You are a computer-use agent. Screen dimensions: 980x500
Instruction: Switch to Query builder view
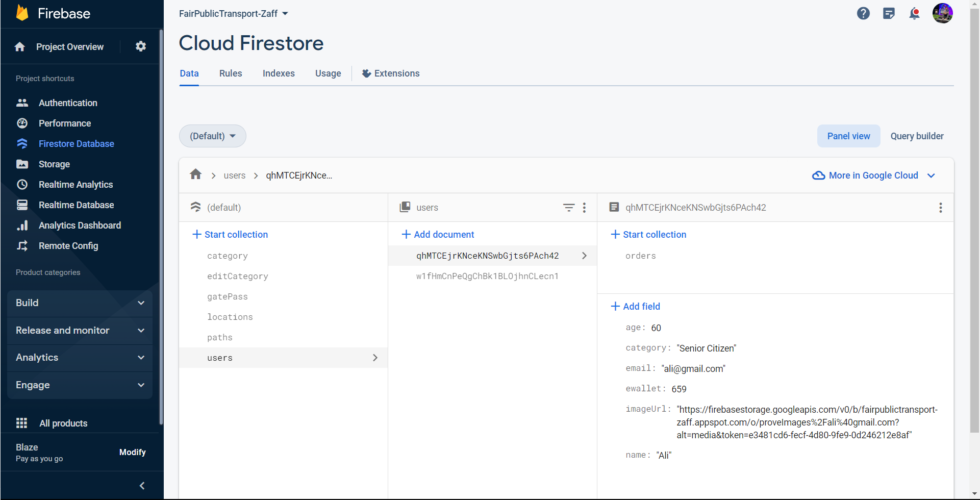(917, 136)
